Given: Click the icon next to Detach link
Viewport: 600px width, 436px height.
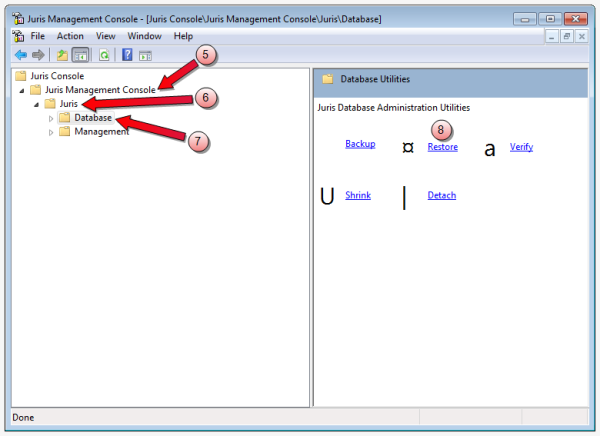Looking at the screenshot, I should (x=404, y=198).
